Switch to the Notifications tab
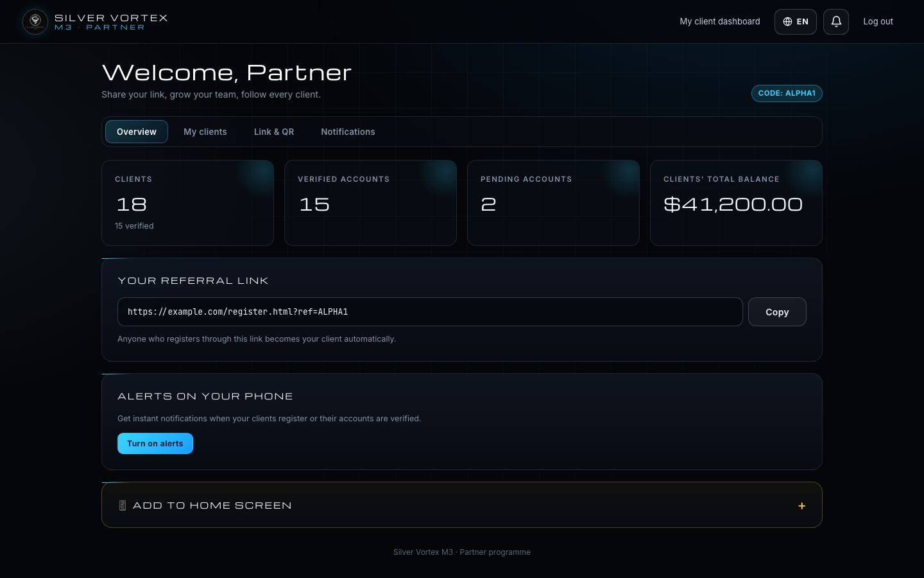This screenshot has height=578, width=924. coord(348,132)
